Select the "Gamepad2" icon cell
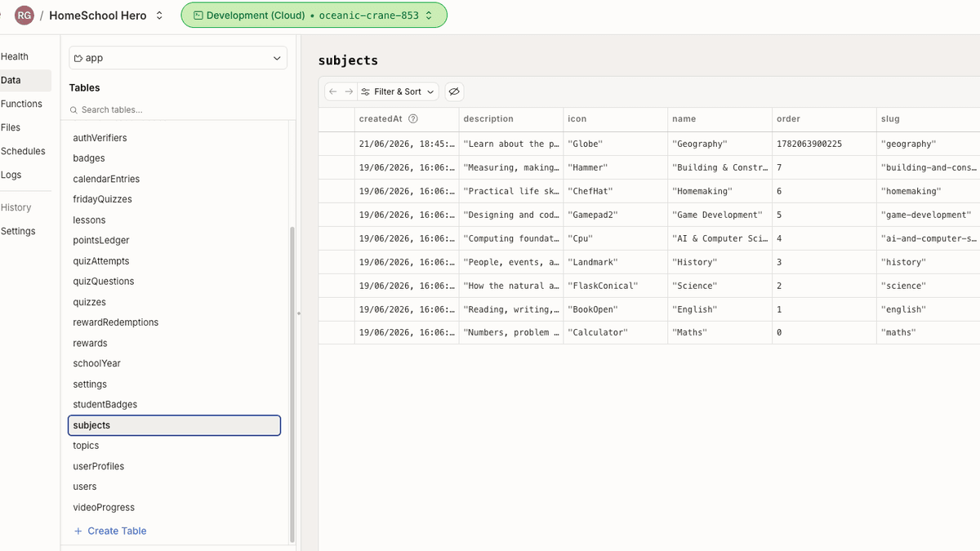 616,215
